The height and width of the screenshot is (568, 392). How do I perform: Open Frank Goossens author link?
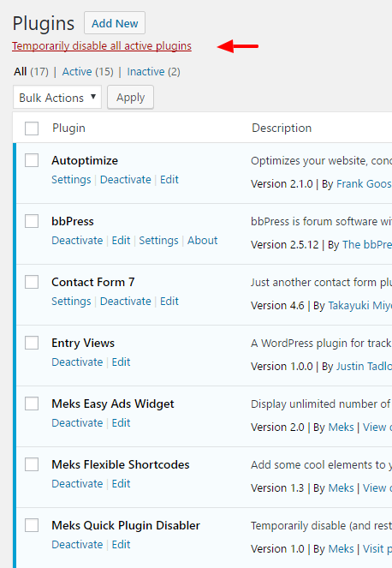point(364,184)
